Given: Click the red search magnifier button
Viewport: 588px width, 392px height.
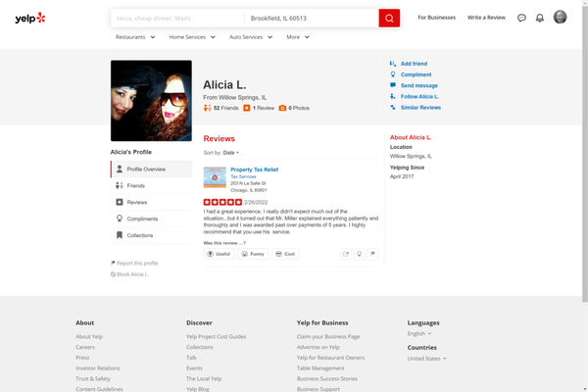Looking at the screenshot, I should pos(389,18).
